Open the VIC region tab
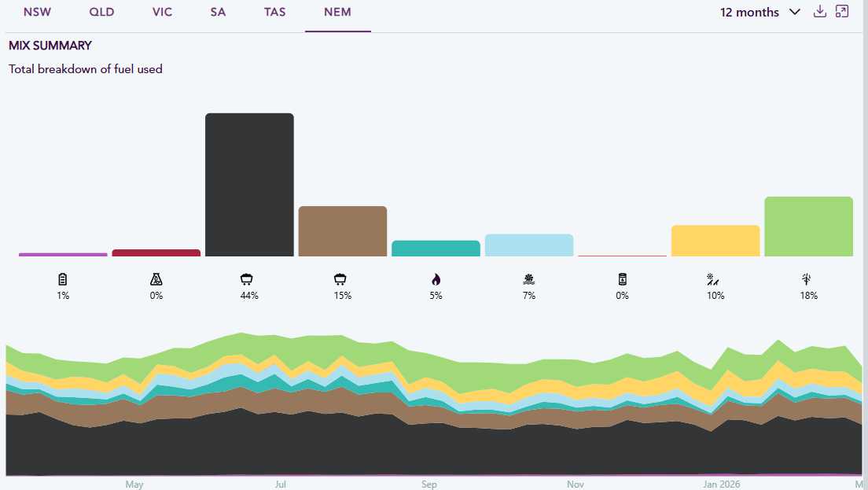Screen dimensions: 868x490 (x=162, y=12)
